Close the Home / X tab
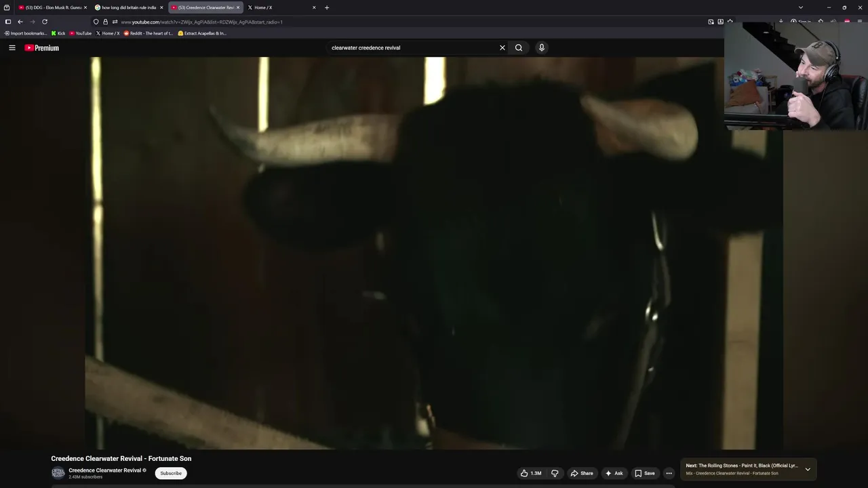The width and height of the screenshot is (868, 488). 314,7
